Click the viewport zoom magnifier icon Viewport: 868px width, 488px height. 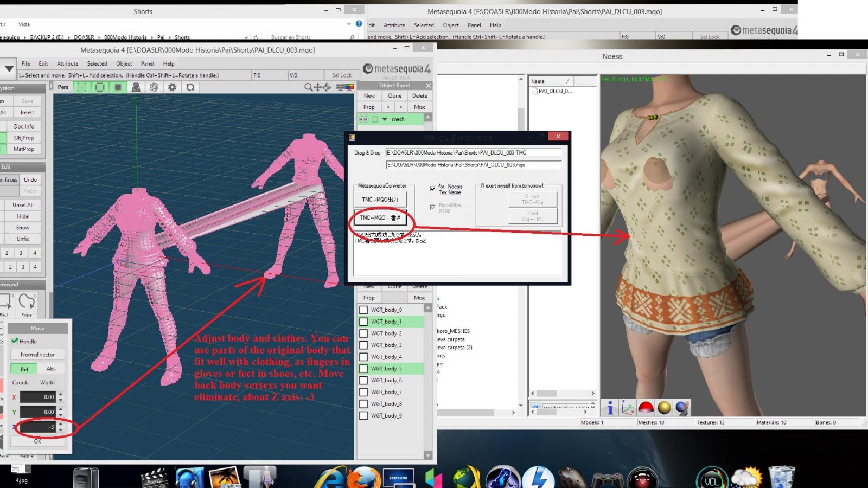308,87
